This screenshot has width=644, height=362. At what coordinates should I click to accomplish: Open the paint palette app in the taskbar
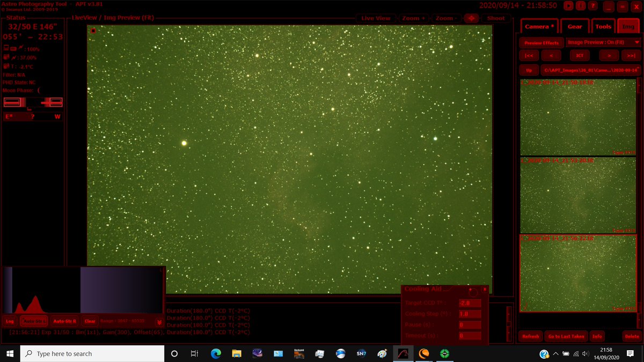(382, 353)
